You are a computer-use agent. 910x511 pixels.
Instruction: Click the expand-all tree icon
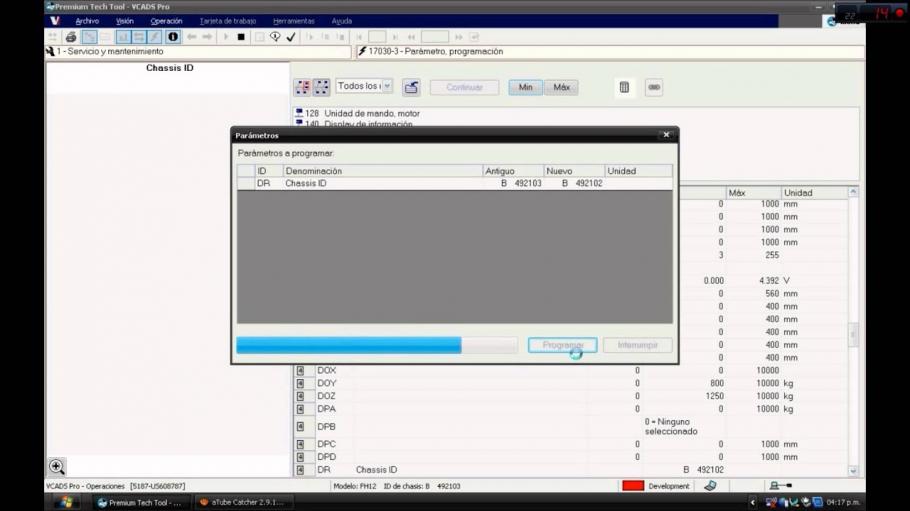click(303, 87)
